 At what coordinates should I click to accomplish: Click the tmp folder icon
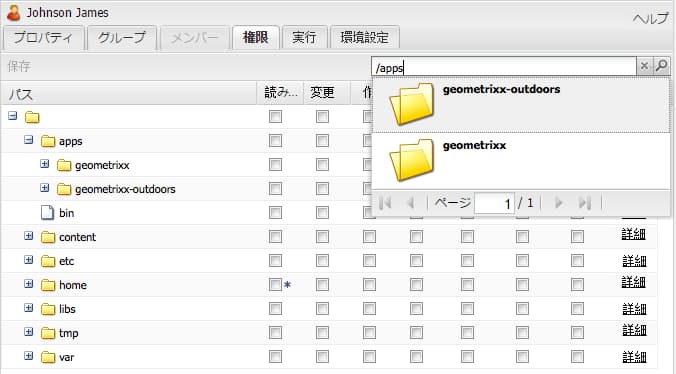tap(48, 333)
